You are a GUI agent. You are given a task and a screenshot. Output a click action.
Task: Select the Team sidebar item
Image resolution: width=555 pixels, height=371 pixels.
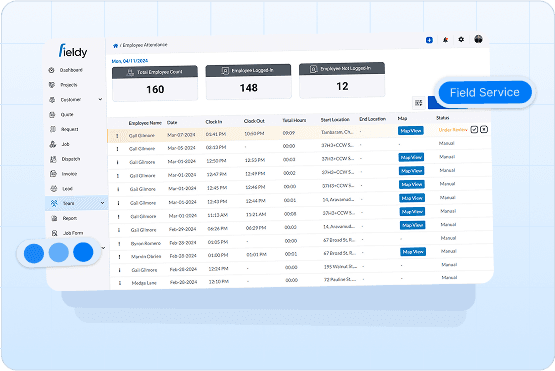coord(76,203)
